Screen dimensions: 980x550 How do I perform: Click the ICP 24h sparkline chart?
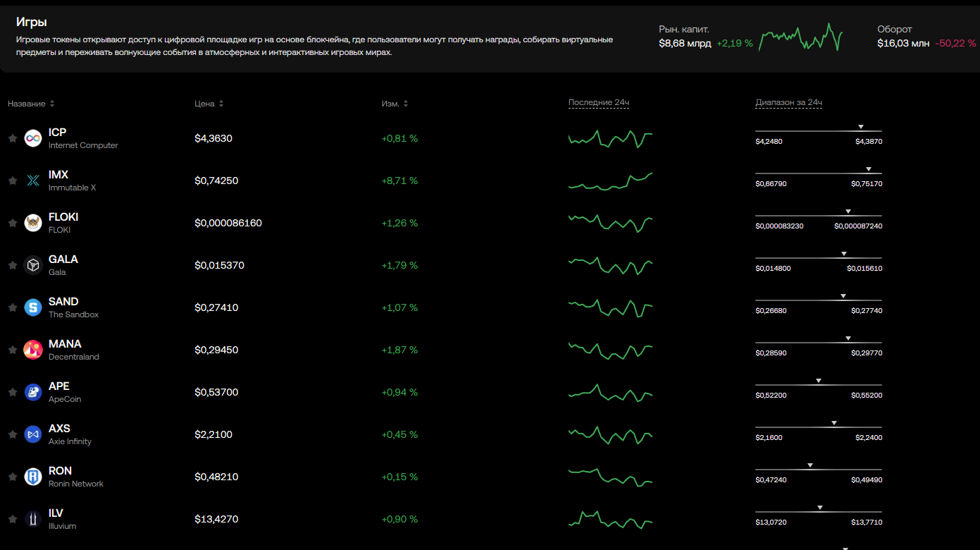tap(610, 138)
